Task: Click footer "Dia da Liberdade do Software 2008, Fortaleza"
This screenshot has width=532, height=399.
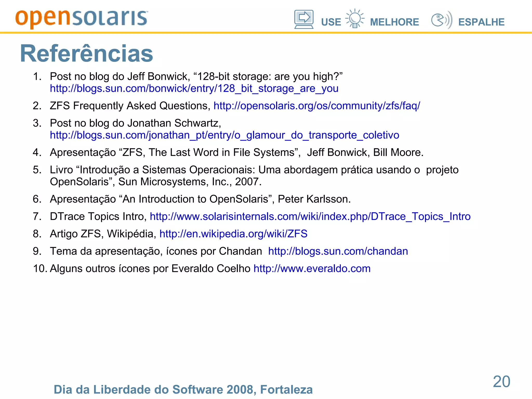Action: (183, 389)
